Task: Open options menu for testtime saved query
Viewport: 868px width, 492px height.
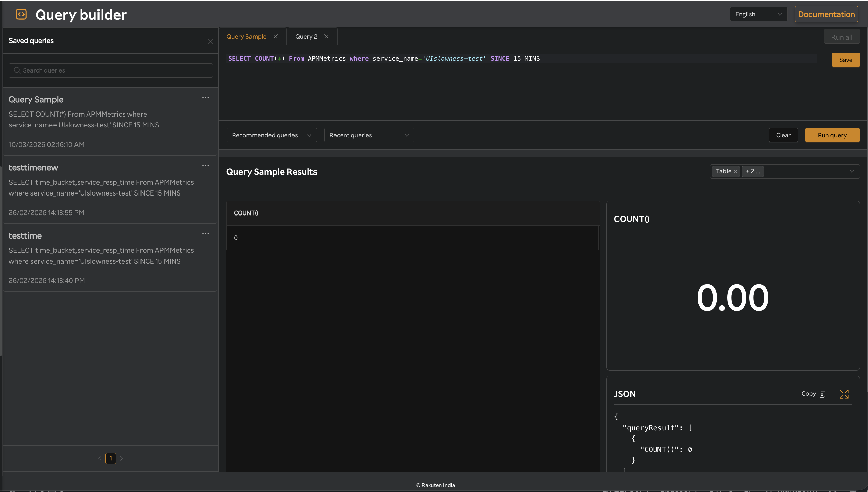Action: [205, 233]
